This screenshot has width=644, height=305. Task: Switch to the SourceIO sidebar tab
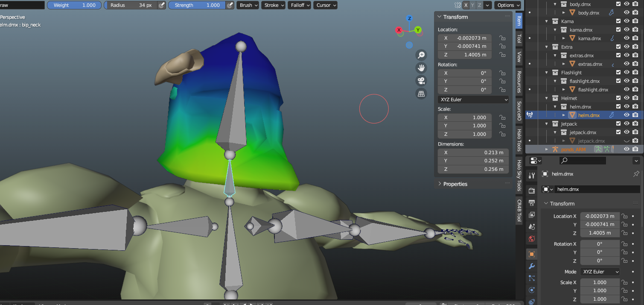point(519,111)
